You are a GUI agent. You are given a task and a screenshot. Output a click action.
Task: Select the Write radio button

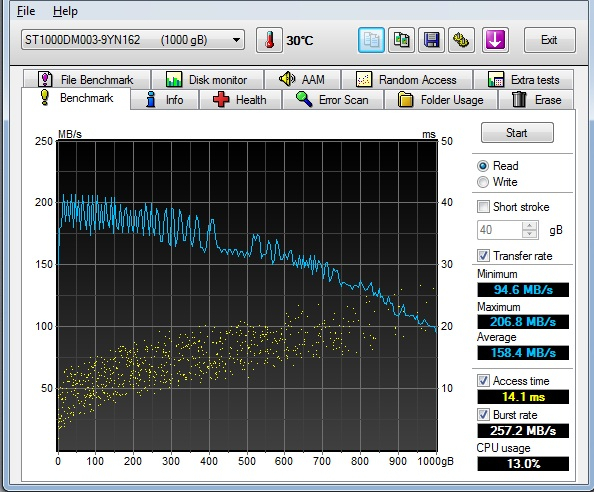point(483,182)
